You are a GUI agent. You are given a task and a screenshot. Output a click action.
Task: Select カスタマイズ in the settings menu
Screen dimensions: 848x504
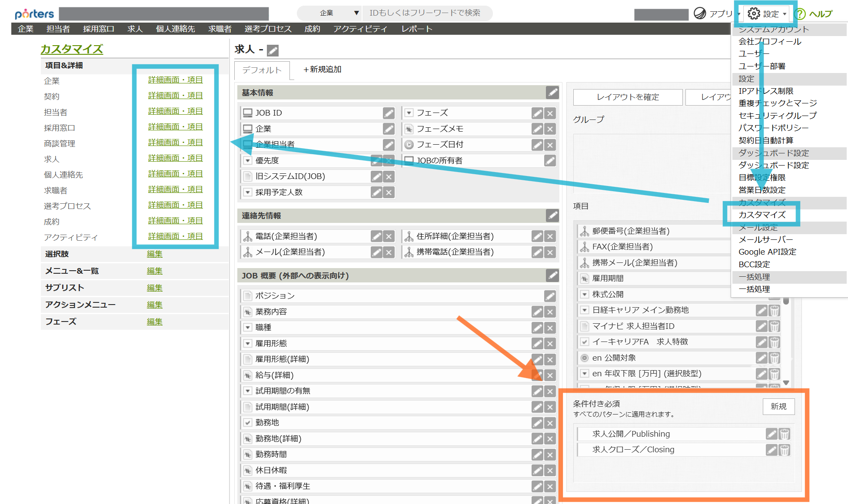(762, 215)
